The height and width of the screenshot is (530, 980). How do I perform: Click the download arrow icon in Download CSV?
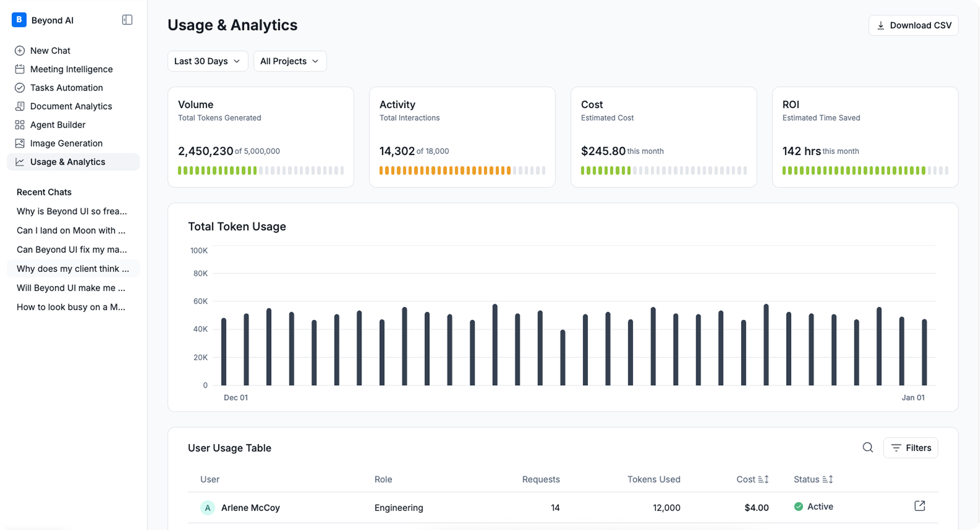pos(881,25)
